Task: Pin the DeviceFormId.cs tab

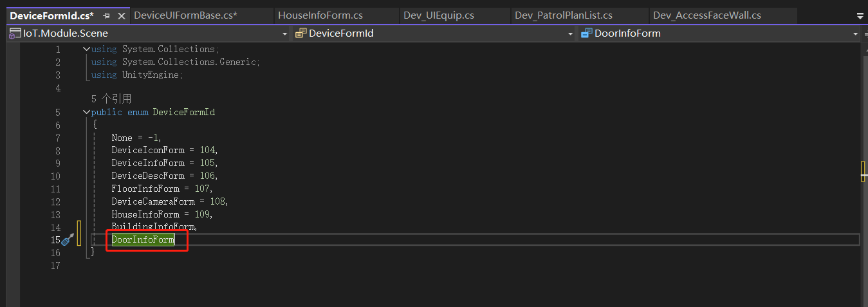Action: click(x=107, y=15)
